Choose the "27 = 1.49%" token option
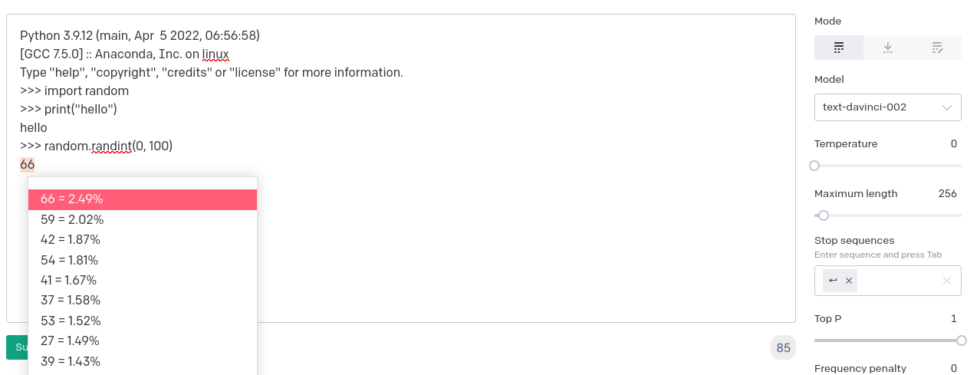The image size is (980, 375). click(142, 340)
